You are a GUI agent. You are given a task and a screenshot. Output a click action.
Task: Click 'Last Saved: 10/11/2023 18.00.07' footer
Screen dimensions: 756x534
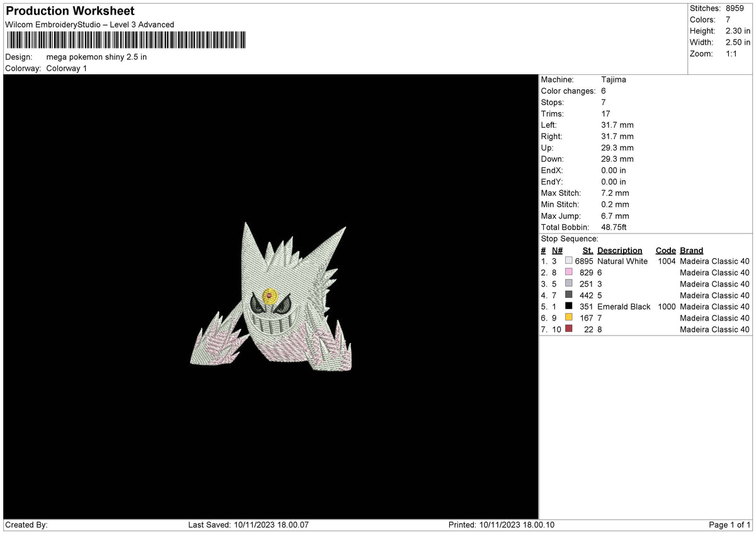click(248, 525)
